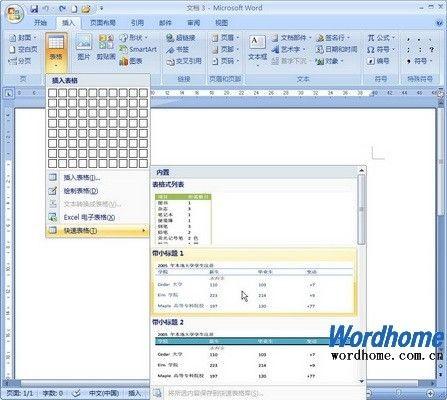Switch to the 引用 ribbon tab
The width and height of the screenshot is (447, 400).
(137, 23)
